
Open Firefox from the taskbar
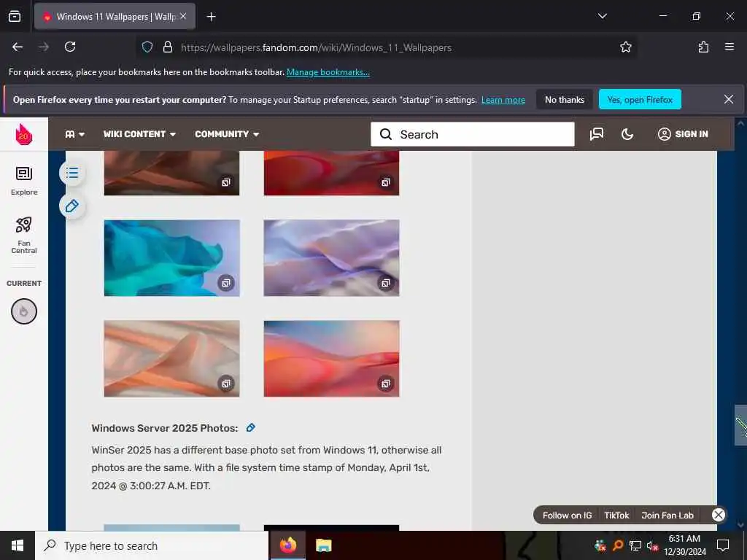[287, 545]
